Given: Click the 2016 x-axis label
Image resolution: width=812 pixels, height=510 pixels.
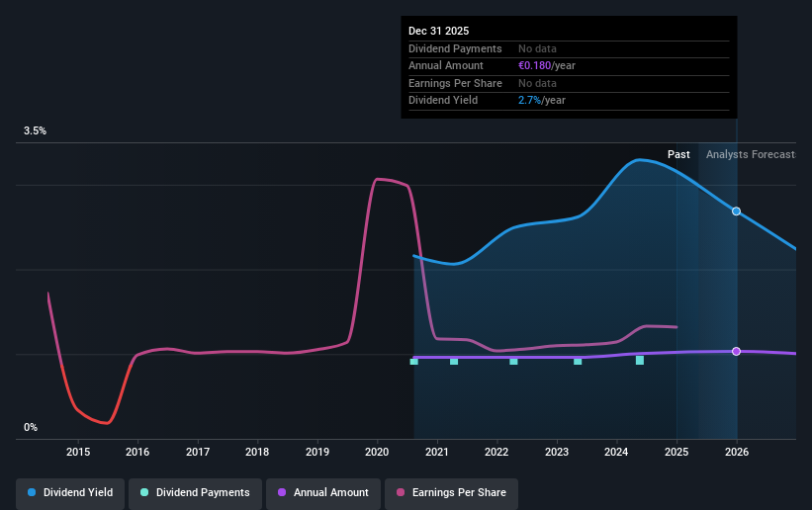Looking at the screenshot, I should click(x=137, y=452).
